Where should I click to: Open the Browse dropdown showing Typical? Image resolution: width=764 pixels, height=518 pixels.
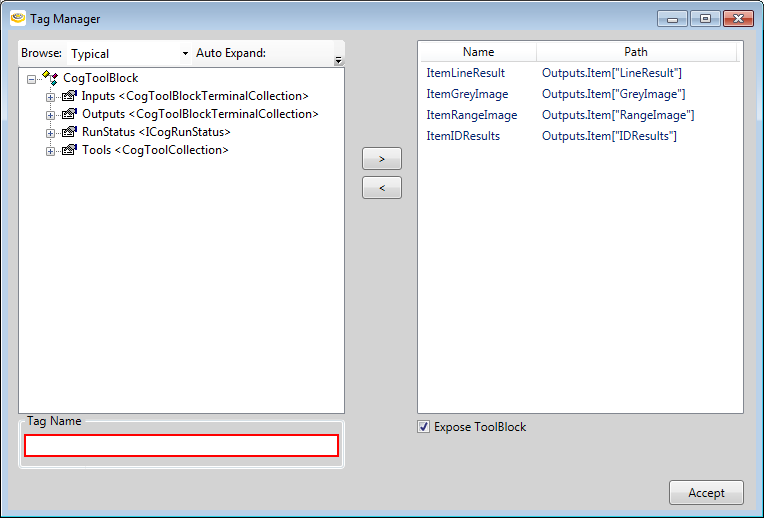click(129, 53)
